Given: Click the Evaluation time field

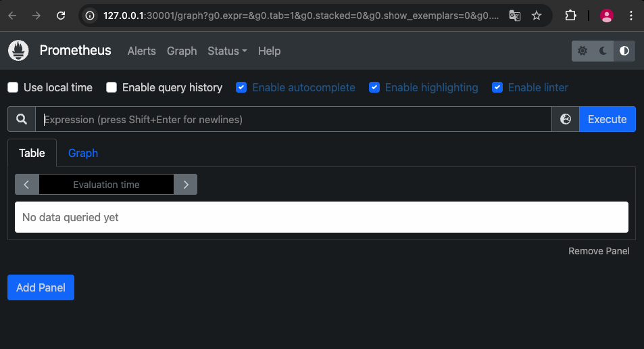Looking at the screenshot, I should [x=106, y=185].
